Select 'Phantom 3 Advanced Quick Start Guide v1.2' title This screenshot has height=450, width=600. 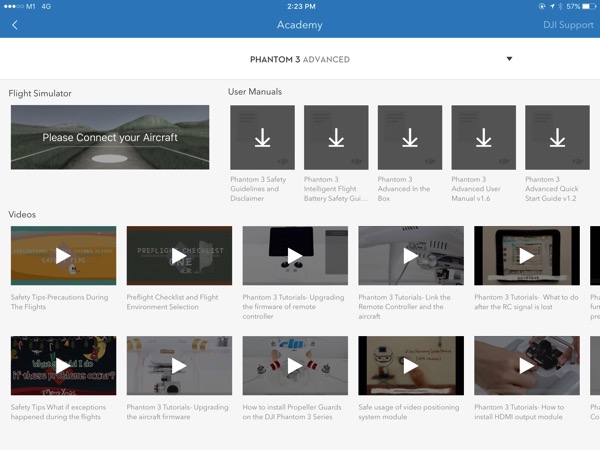click(x=551, y=189)
